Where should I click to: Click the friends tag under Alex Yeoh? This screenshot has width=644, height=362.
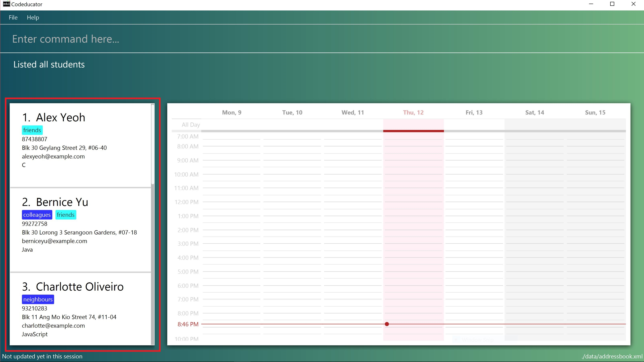32,130
